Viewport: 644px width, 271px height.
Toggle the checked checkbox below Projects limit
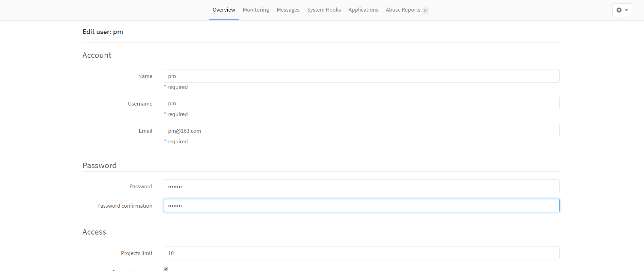point(166,269)
